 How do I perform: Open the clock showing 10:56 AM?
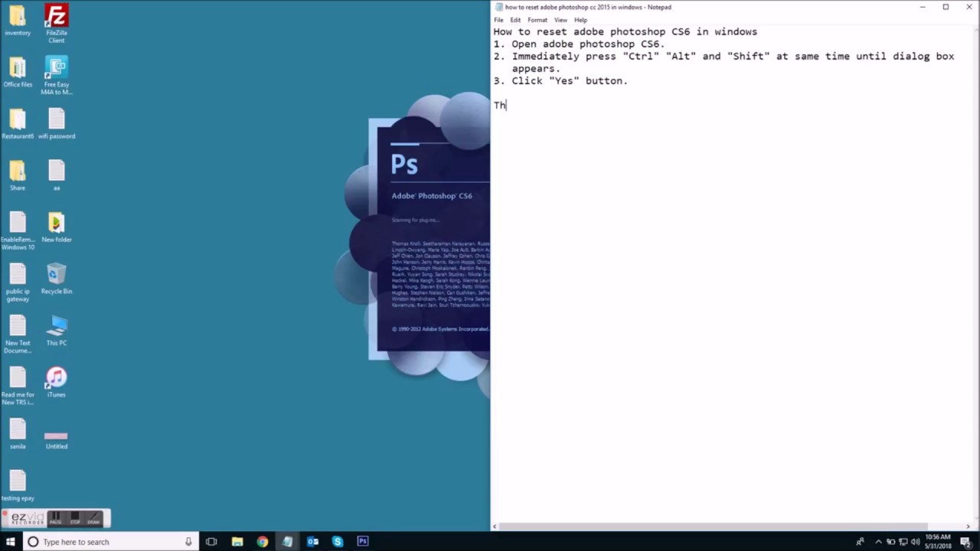click(939, 542)
